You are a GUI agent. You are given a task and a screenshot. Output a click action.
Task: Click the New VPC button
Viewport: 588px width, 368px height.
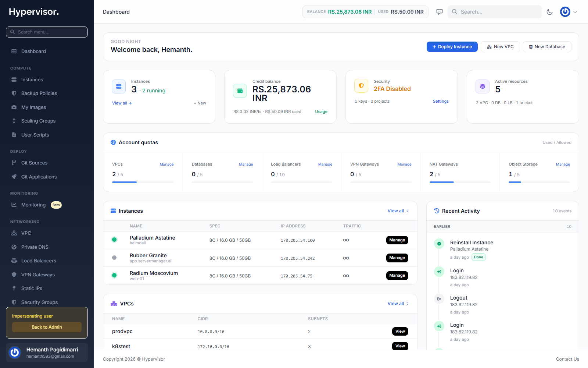[x=500, y=47]
